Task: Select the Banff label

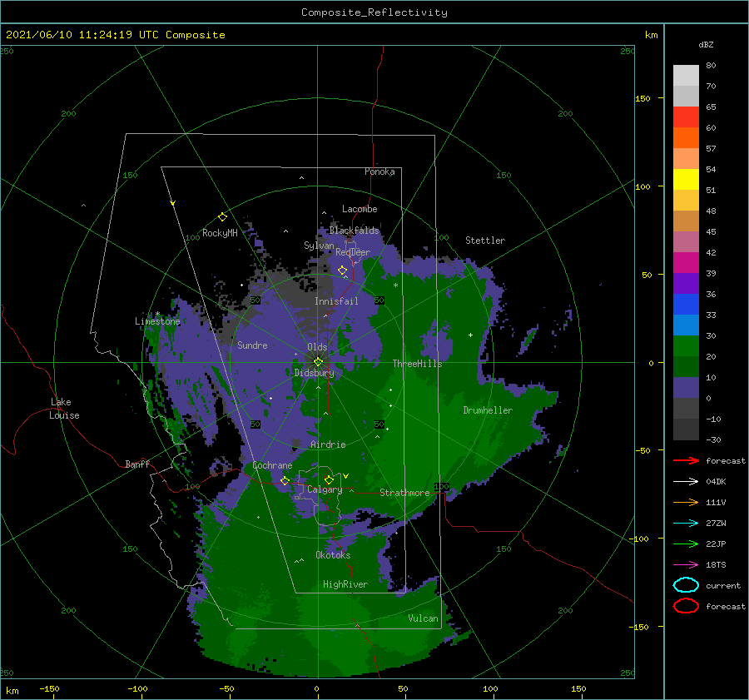Action: click(x=137, y=464)
